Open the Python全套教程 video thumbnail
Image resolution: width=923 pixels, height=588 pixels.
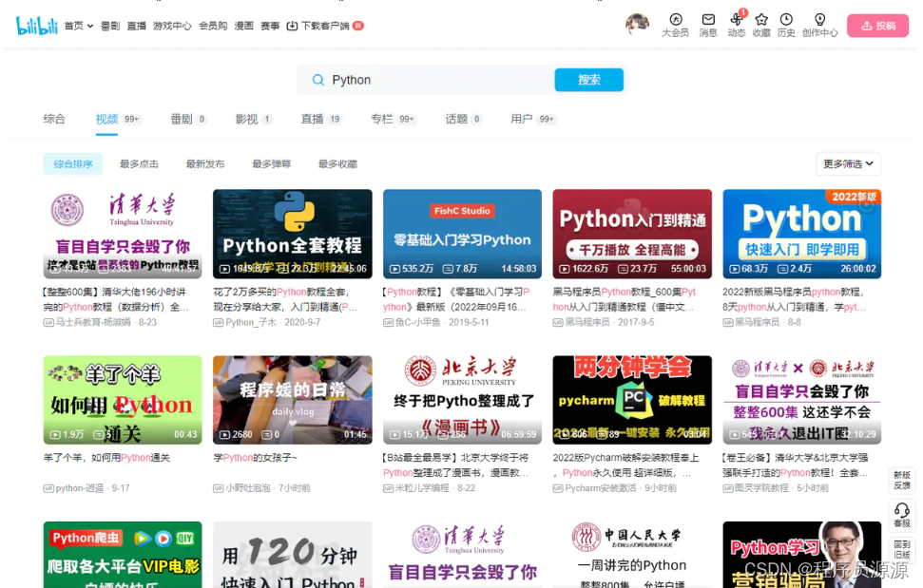click(293, 234)
